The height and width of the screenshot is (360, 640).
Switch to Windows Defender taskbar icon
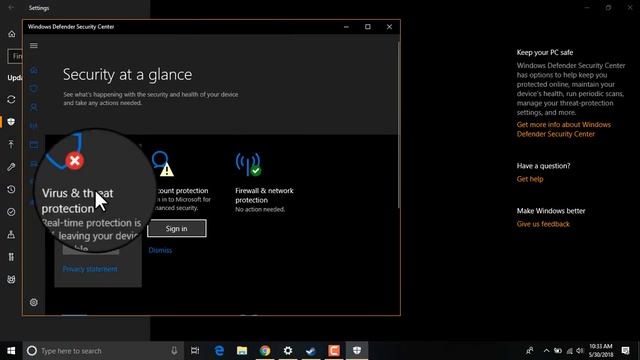click(x=357, y=351)
